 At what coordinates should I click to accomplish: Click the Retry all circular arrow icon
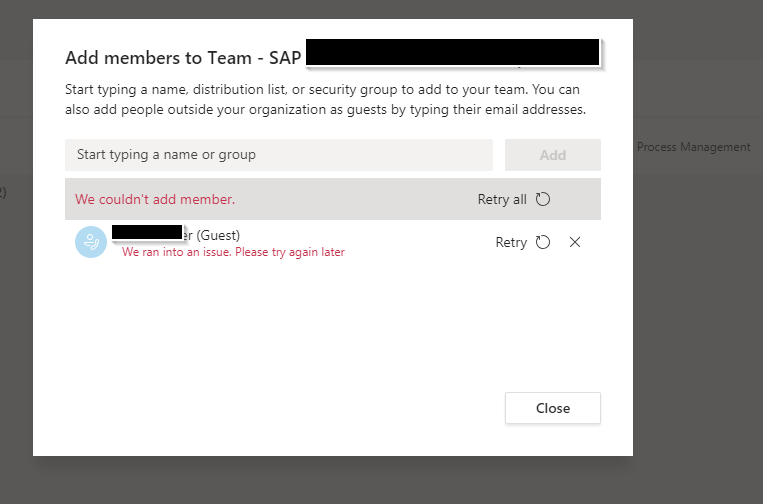[x=543, y=199]
